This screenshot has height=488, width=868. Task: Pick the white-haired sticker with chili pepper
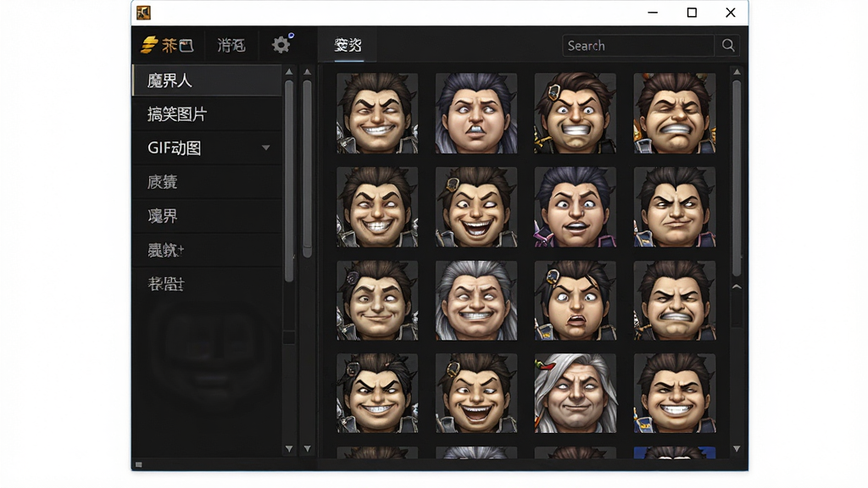[x=576, y=393]
